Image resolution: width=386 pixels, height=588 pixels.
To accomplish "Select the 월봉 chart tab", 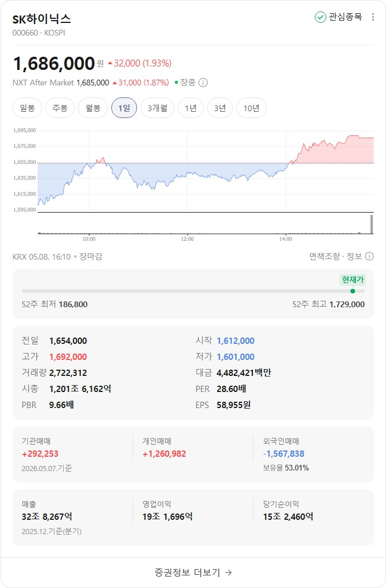I will click(93, 108).
